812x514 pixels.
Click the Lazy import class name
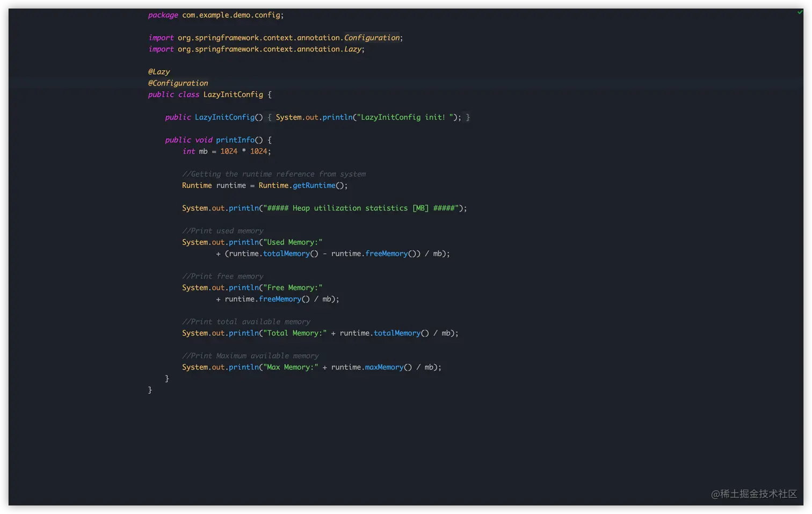click(x=352, y=49)
